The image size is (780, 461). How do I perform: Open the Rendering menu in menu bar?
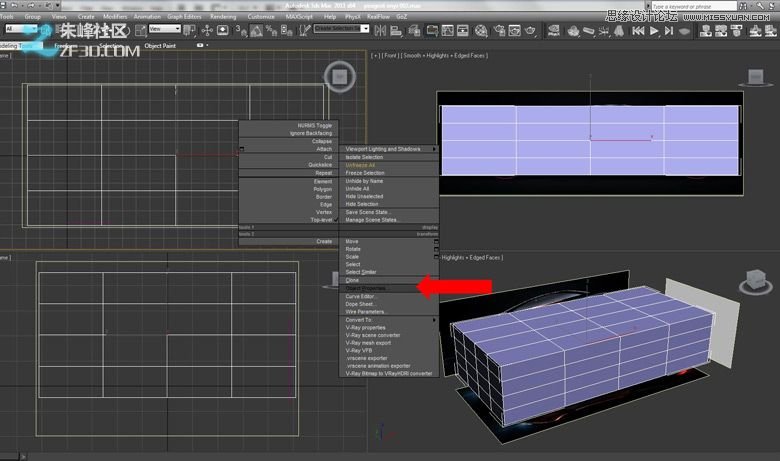tap(224, 17)
